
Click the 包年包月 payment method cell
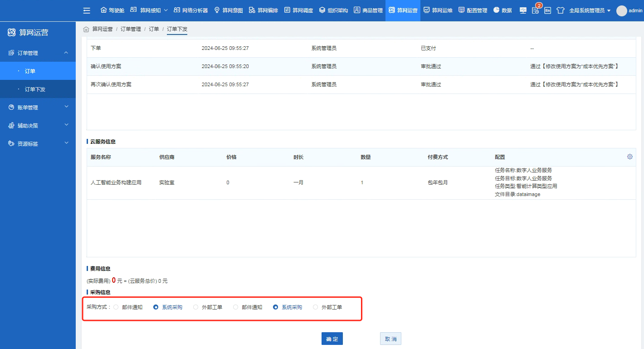438,182
